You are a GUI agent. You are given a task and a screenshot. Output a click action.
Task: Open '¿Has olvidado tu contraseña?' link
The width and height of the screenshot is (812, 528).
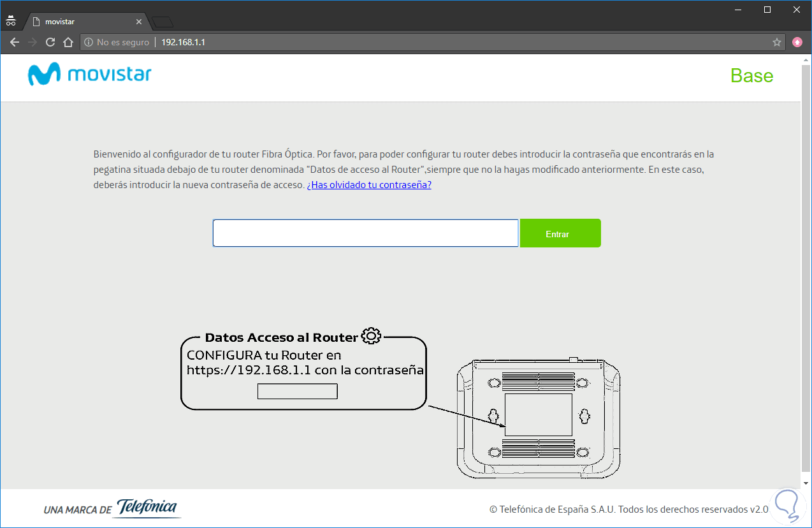pyautogui.click(x=369, y=185)
